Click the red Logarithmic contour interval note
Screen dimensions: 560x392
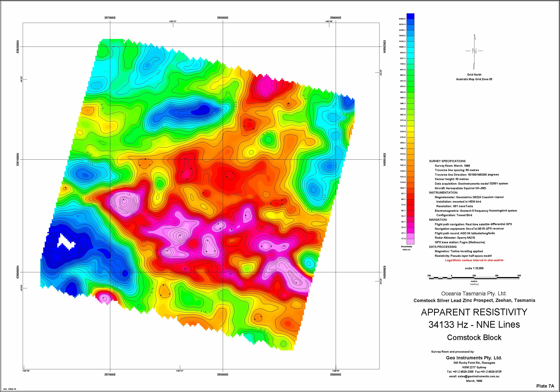474,260
